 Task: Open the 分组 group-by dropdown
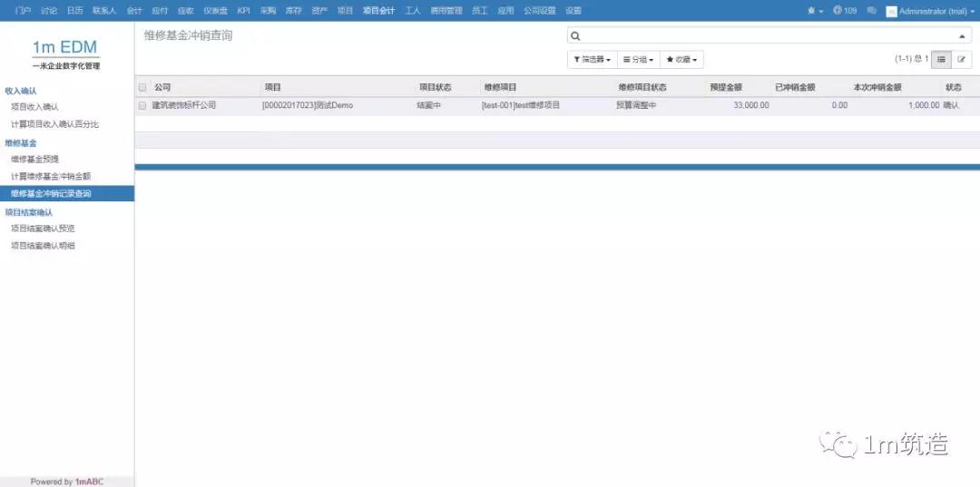(x=638, y=59)
